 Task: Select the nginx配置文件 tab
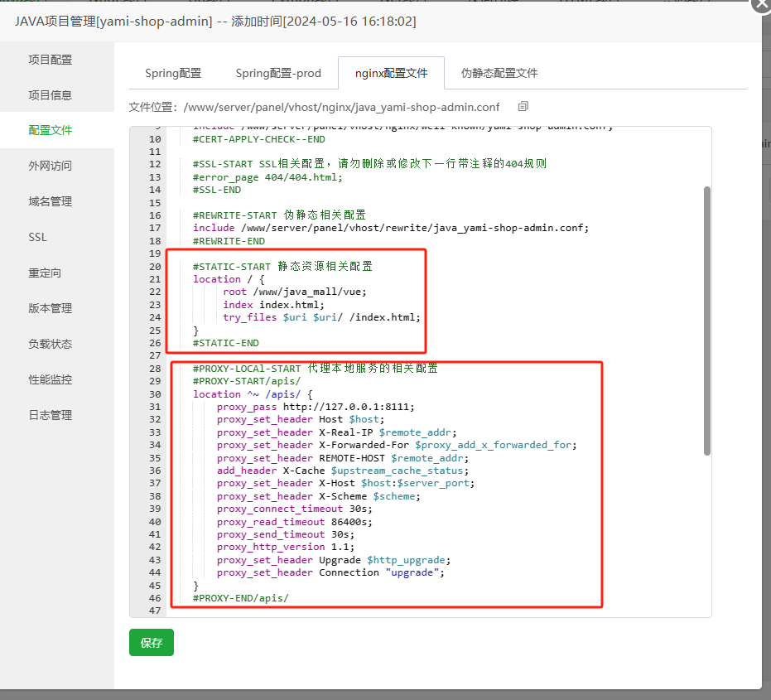391,73
